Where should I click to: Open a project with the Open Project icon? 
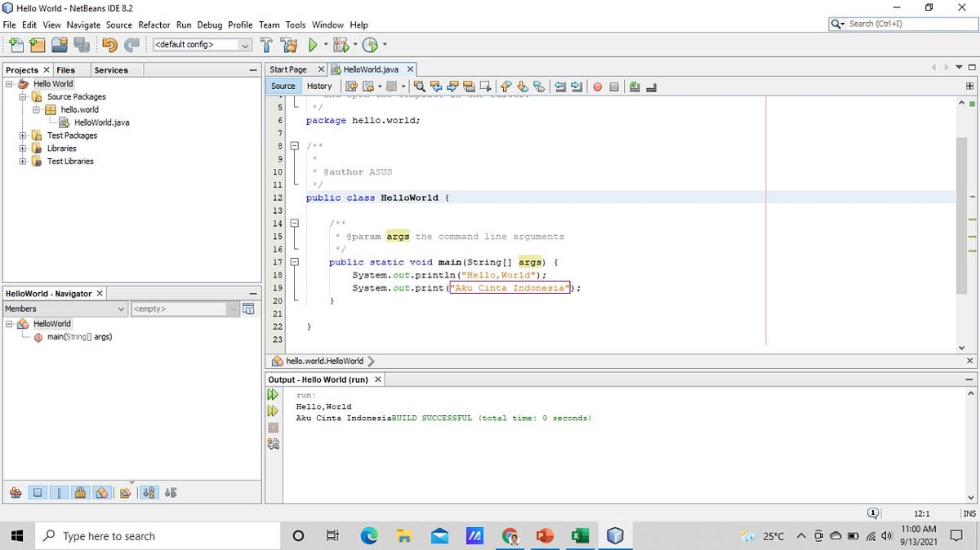pos(59,45)
